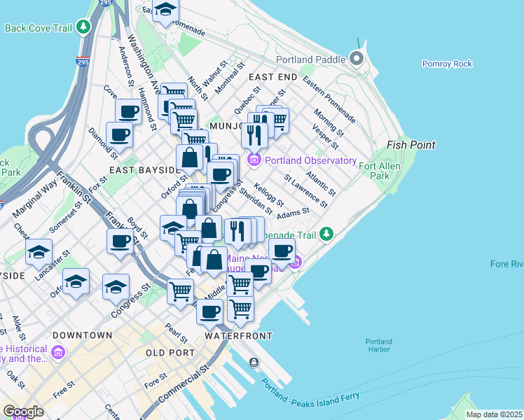
Task: Click the Google logo
Action: [24, 412]
